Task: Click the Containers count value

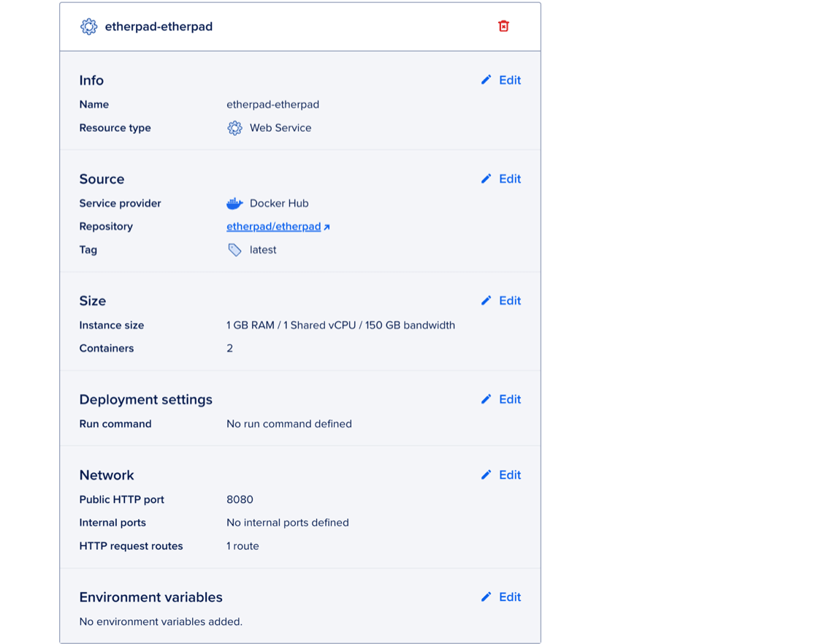Action: pos(229,348)
